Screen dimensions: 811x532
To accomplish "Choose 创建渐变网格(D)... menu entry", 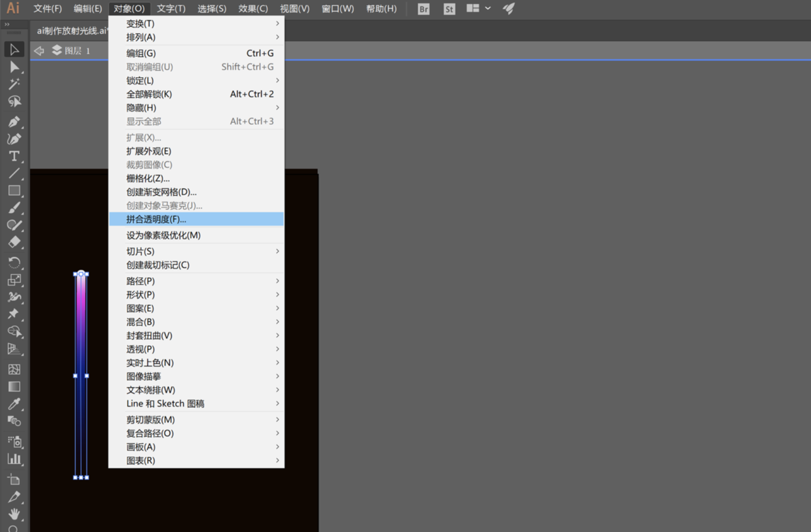I will 196,192.
